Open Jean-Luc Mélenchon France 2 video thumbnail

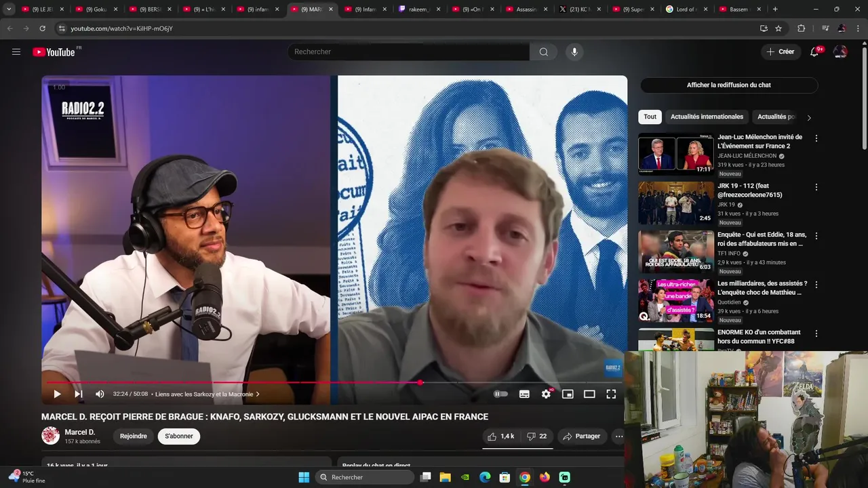676,154
